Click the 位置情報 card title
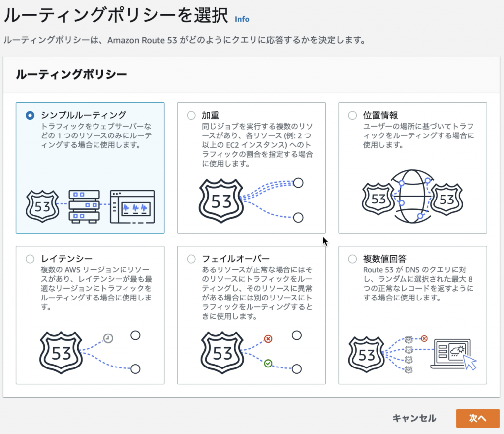Screen dimensions: 504x434 (380, 115)
